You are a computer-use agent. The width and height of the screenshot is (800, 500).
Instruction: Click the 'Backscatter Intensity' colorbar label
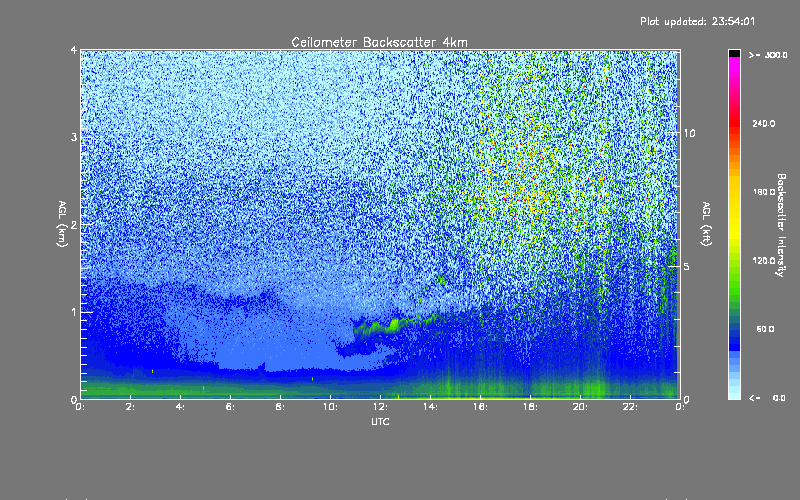point(781,225)
